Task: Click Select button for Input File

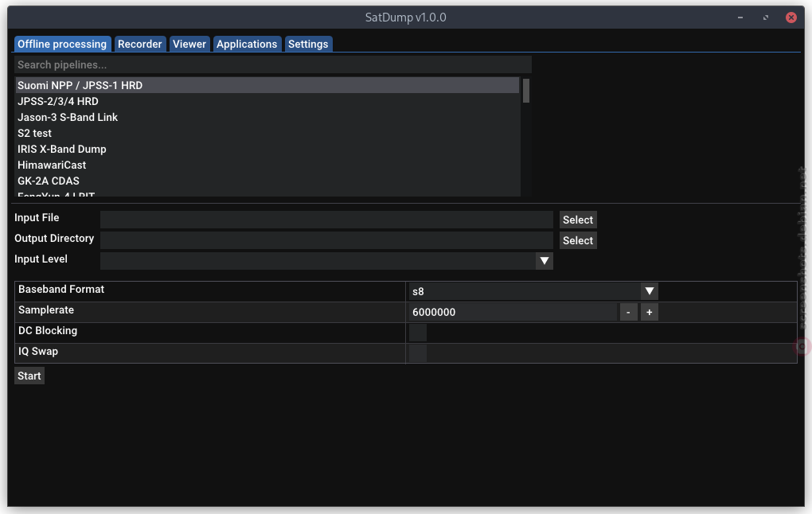Action: pyautogui.click(x=578, y=220)
